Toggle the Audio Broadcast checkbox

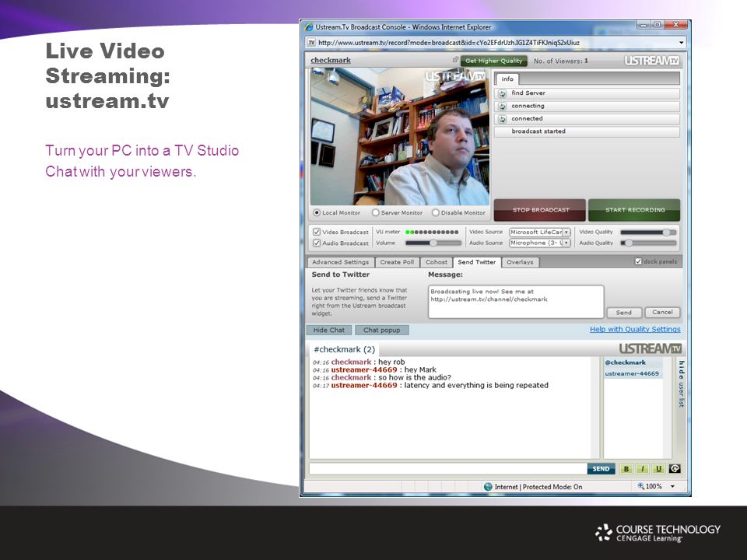click(x=317, y=243)
